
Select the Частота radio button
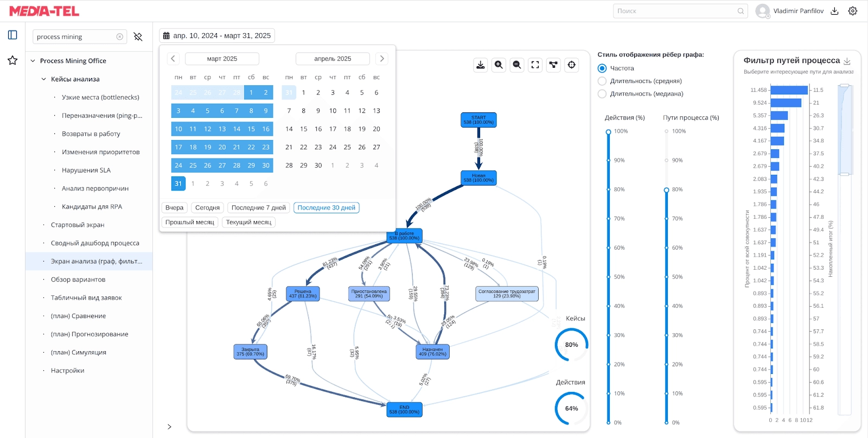[602, 68]
